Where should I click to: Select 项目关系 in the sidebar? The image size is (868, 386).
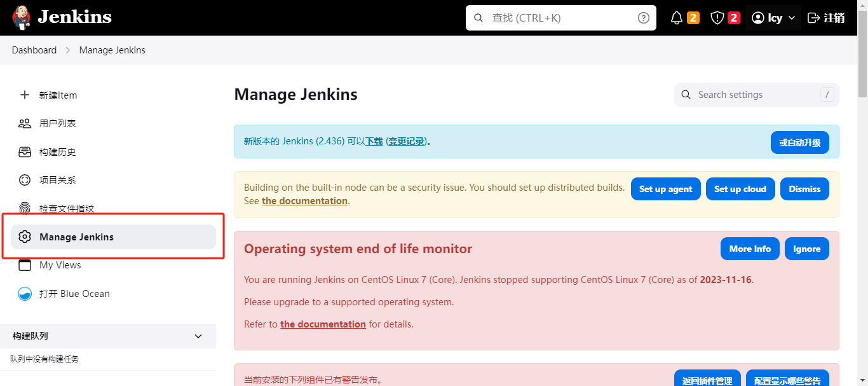pos(57,180)
